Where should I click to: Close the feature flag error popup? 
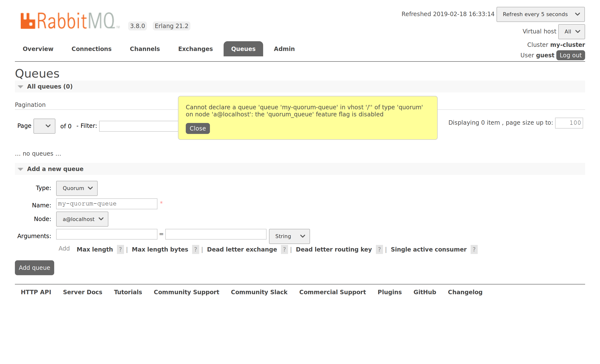197,128
